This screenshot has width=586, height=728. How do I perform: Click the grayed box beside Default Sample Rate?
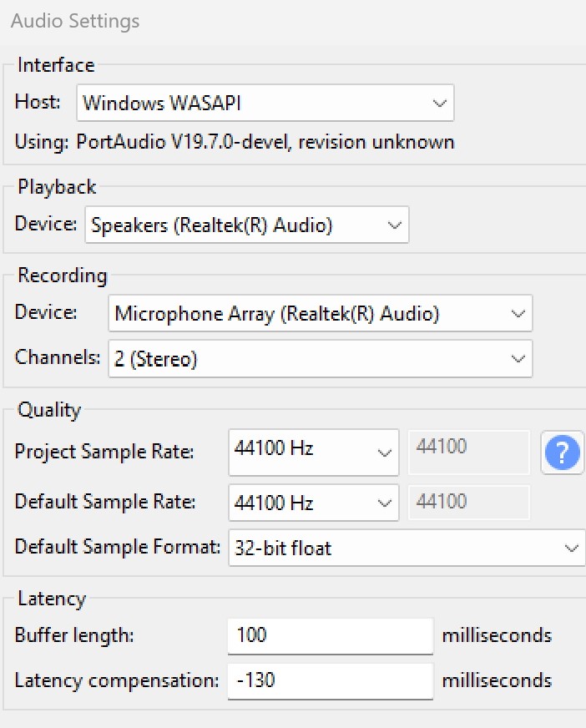(x=468, y=503)
